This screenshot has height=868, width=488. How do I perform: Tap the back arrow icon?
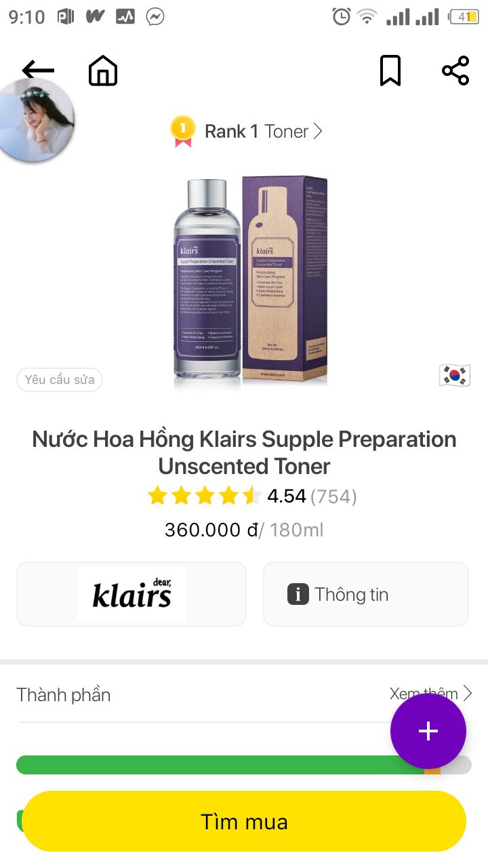(x=38, y=70)
